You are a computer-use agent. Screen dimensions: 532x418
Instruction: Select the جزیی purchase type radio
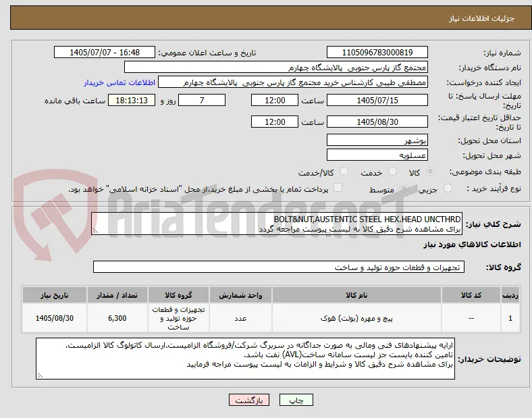point(448,188)
